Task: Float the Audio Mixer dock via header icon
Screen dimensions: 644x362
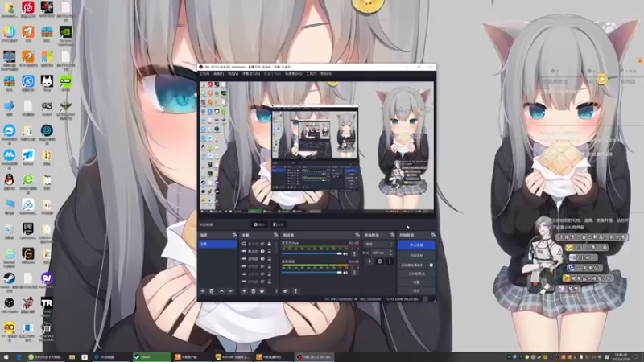Action: [x=357, y=235]
